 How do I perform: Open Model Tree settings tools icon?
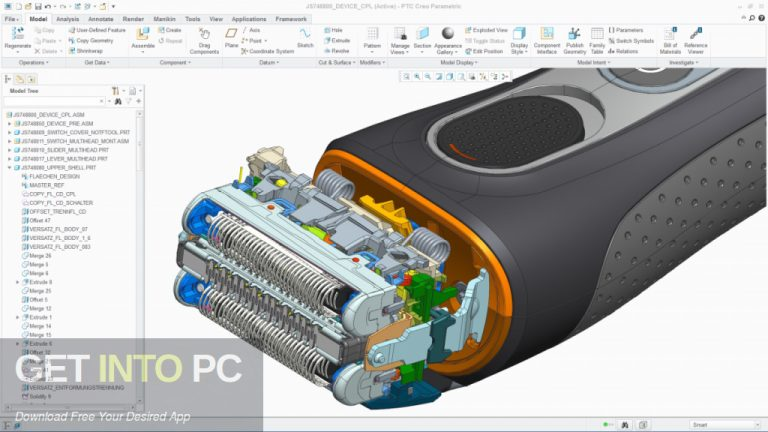(116, 91)
